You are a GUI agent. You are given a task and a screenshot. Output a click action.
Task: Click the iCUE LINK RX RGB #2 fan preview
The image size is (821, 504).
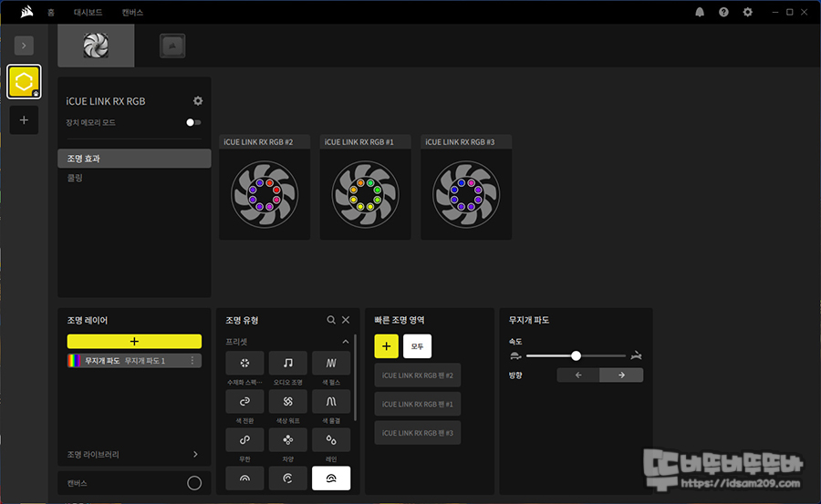click(265, 194)
